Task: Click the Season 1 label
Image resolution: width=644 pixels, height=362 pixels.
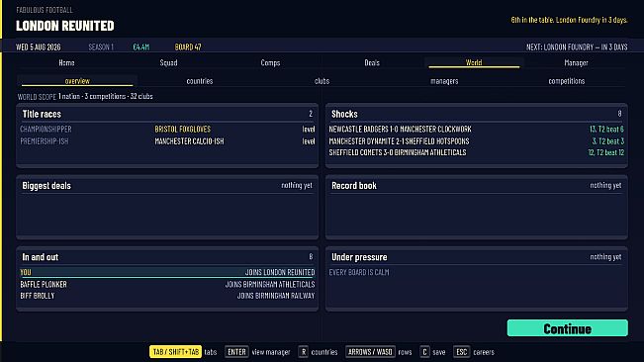Action: coord(101,46)
